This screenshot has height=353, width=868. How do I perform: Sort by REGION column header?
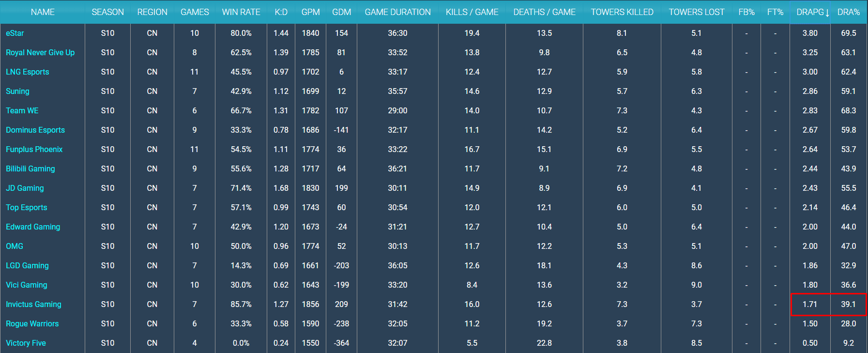pos(152,12)
